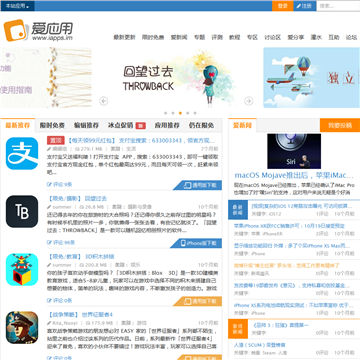Open the 【限免/摄影】回望过去 title link
Image resolution: width=360 pixels, height=360 pixels.
(77, 198)
